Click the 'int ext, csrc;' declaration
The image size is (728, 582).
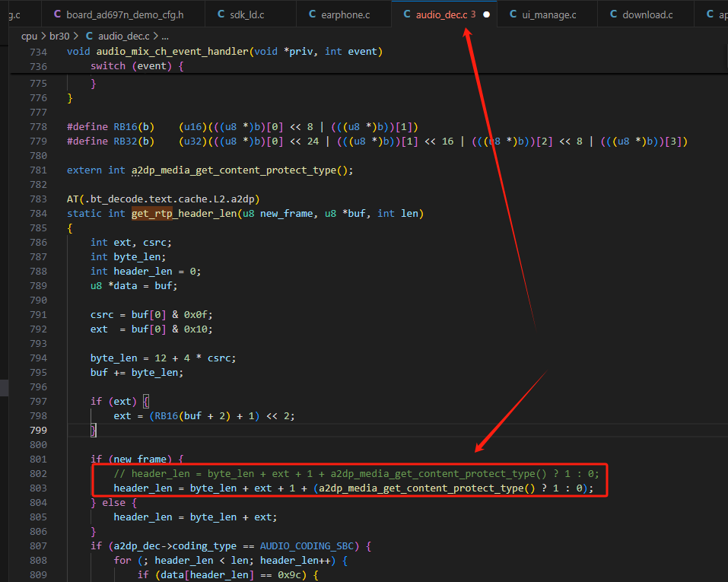[x=131, y=243]
